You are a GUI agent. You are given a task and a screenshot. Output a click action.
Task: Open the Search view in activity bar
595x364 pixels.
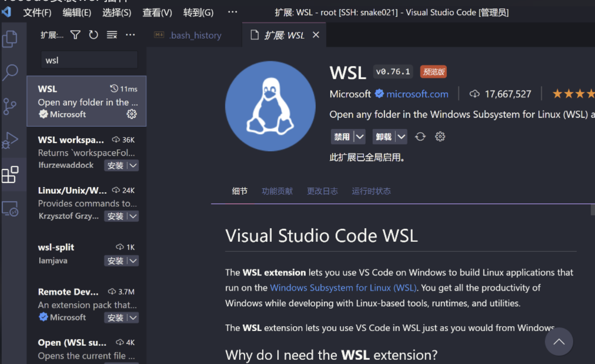(10, 73)
